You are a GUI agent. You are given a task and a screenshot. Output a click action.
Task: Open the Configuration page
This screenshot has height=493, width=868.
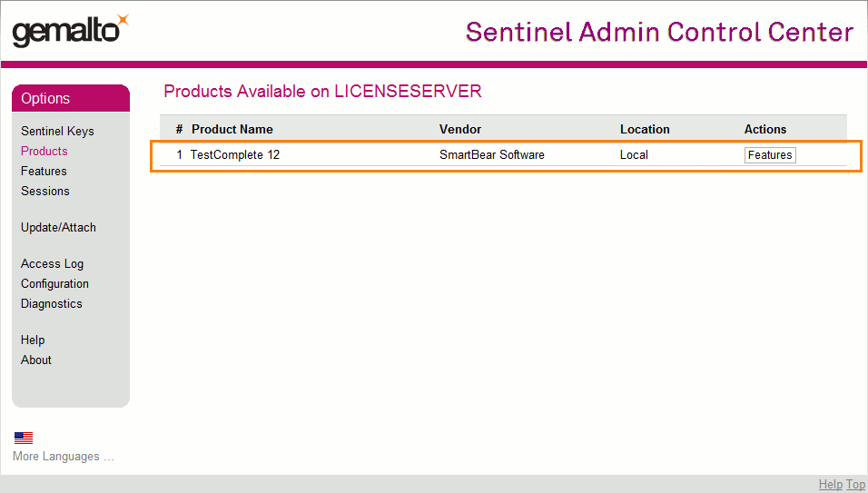(54, 283)
